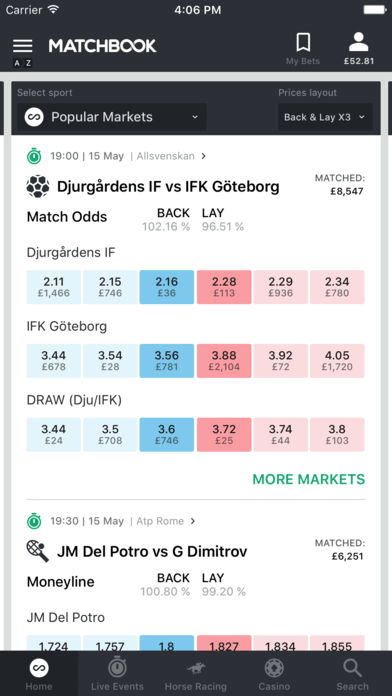Image resolution: width=392 pixels, height=696 pixels.
Task: Lay IFK Göteborg at 3.88
Action: (x=224, y=361)
